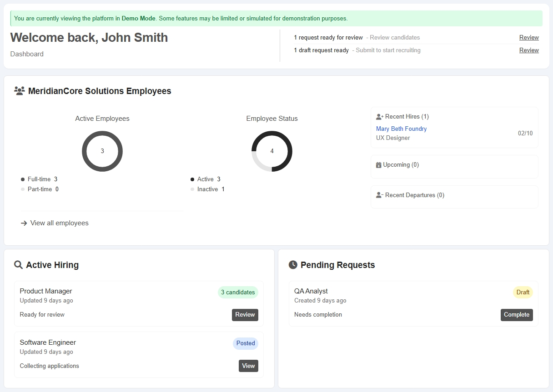Click the Full-time legend dot
Screen dimensions: 553x392
point(23,179)
